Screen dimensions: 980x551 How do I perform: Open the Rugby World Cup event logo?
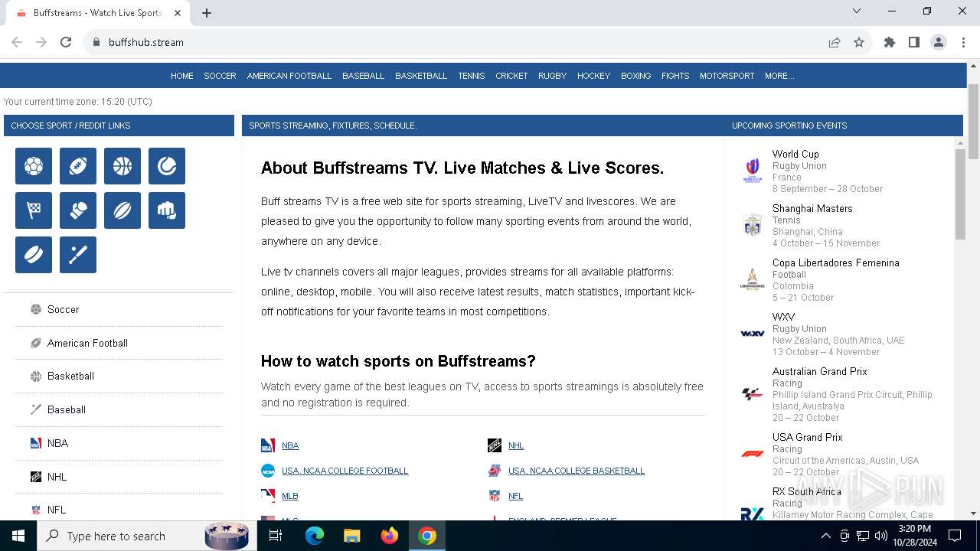click(753, 171)
